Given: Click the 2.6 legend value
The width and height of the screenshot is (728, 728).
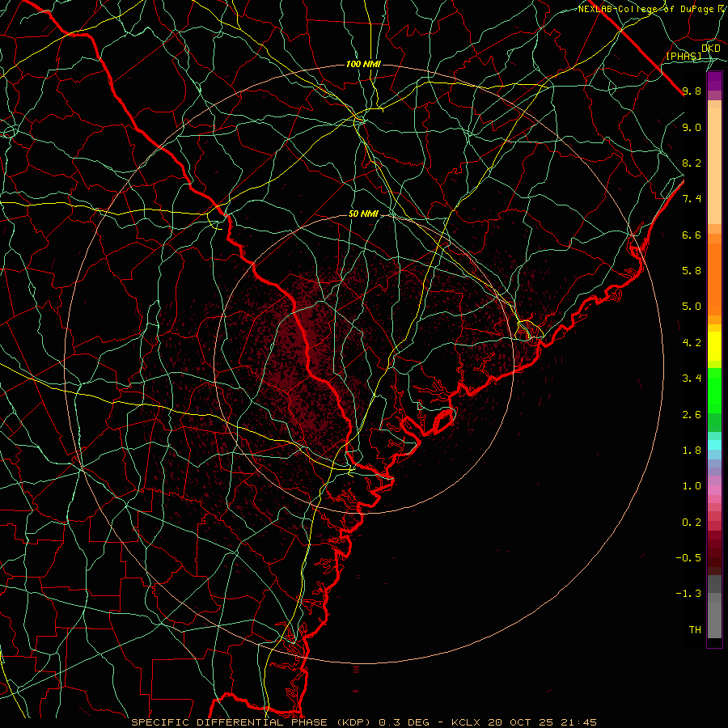Looking at the screenshot, I should pyautogui.click(x=692, y=415).
